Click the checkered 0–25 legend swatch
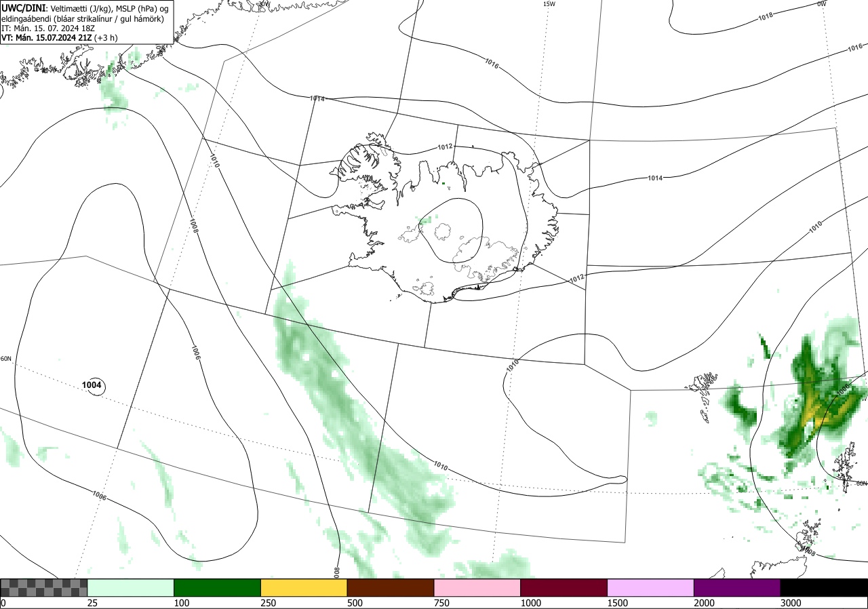 point(44,587)
